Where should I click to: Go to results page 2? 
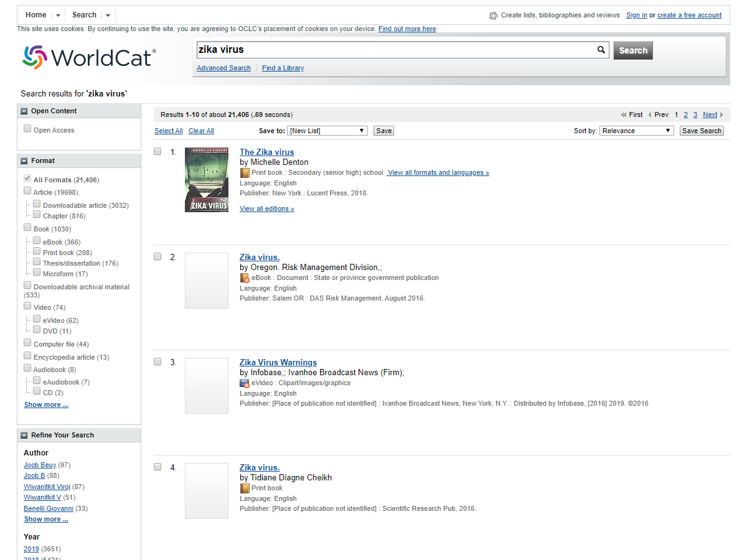pos(685,114)
